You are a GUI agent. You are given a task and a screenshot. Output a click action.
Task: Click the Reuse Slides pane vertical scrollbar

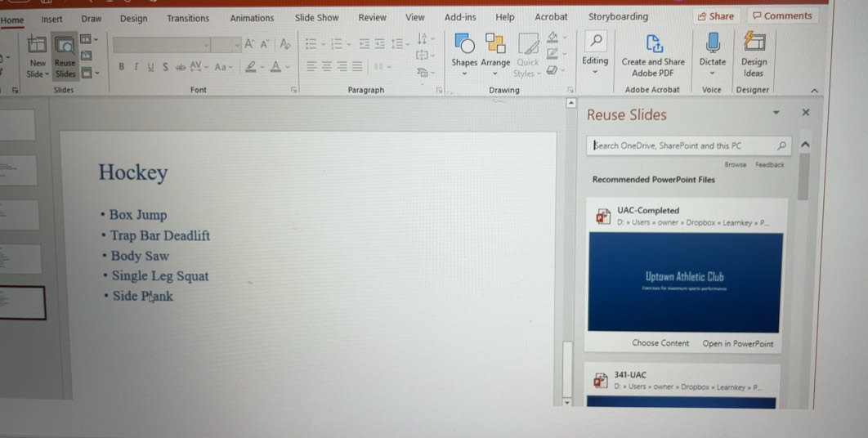pyautogui.click(x=803, y=177)
